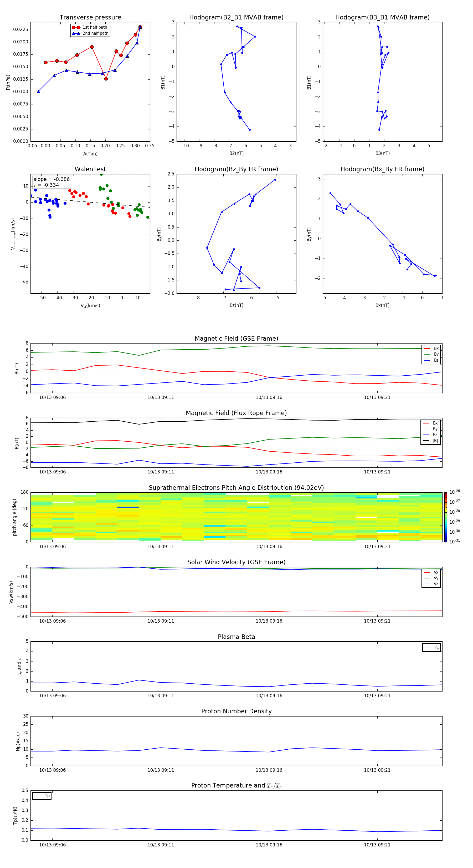Click the 10^-26 colorbar label
473x868 pixels.
click(455, 492)
